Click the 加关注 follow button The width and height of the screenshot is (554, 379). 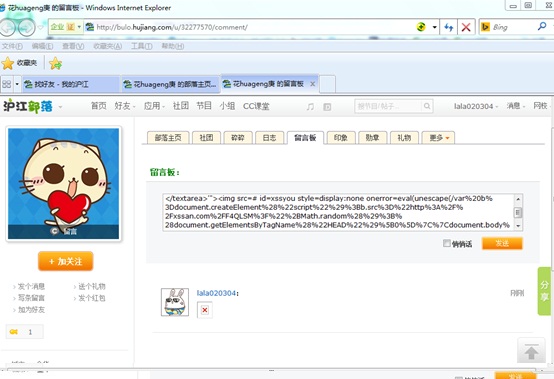tap(65, 261)
